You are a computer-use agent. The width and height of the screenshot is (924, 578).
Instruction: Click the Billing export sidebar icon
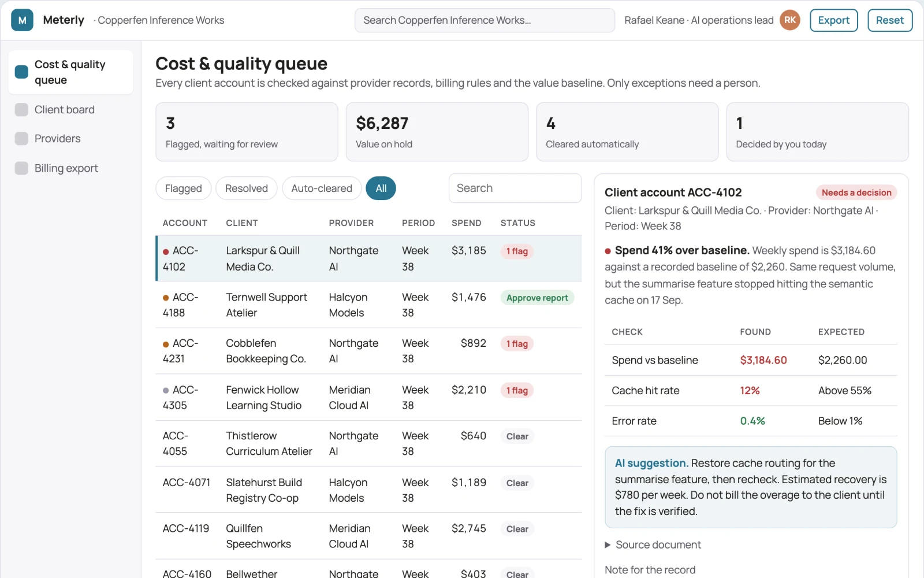pyautogui.click(x=21, y=168)
